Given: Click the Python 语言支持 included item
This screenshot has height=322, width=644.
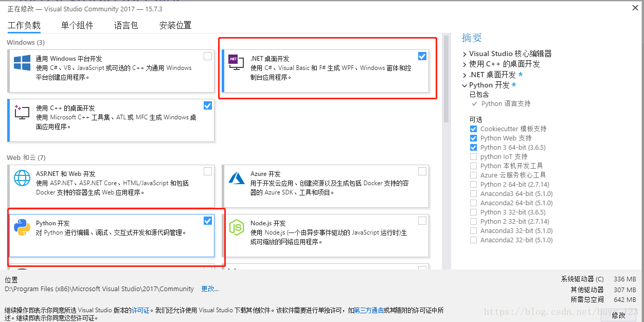Looking at the screenshot, I should 506,103.
